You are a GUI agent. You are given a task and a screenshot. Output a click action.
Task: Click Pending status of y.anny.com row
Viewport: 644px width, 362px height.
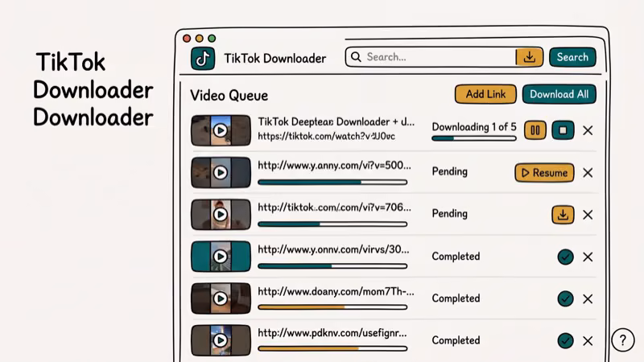coord(450,171)
